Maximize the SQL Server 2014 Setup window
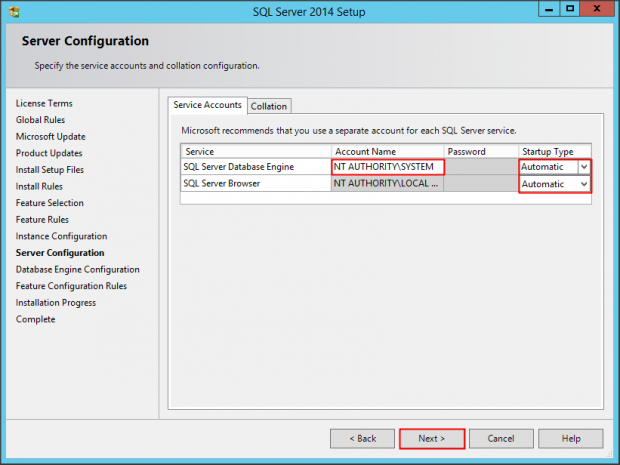Image resolution: width=620 pixels, height=465 pixels. point(570,9)
